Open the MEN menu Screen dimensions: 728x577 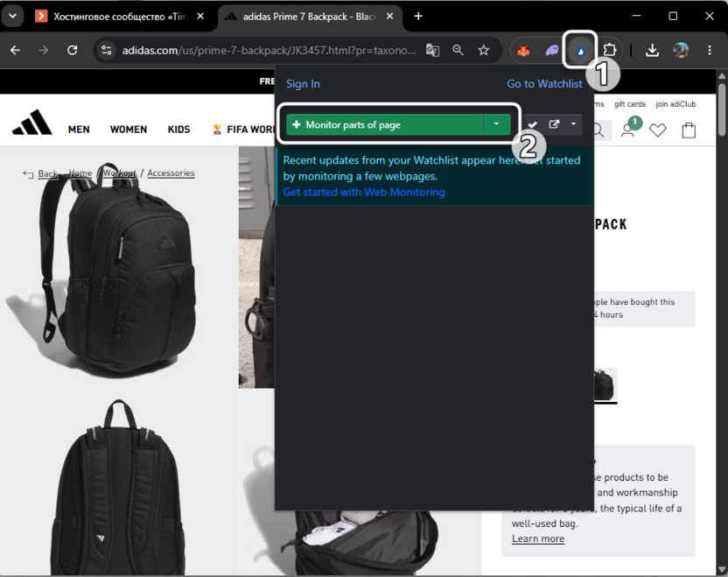tap(79, 130)
